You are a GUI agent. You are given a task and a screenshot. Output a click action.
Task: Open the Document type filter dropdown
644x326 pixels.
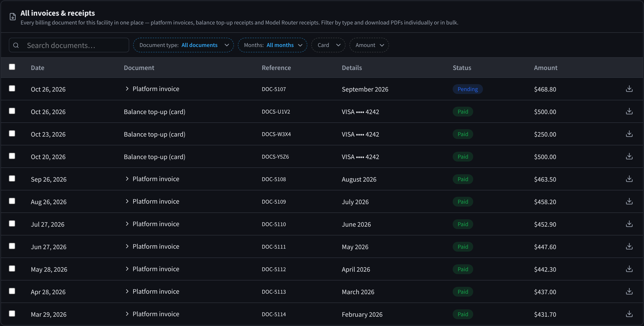tap(184, 45)
